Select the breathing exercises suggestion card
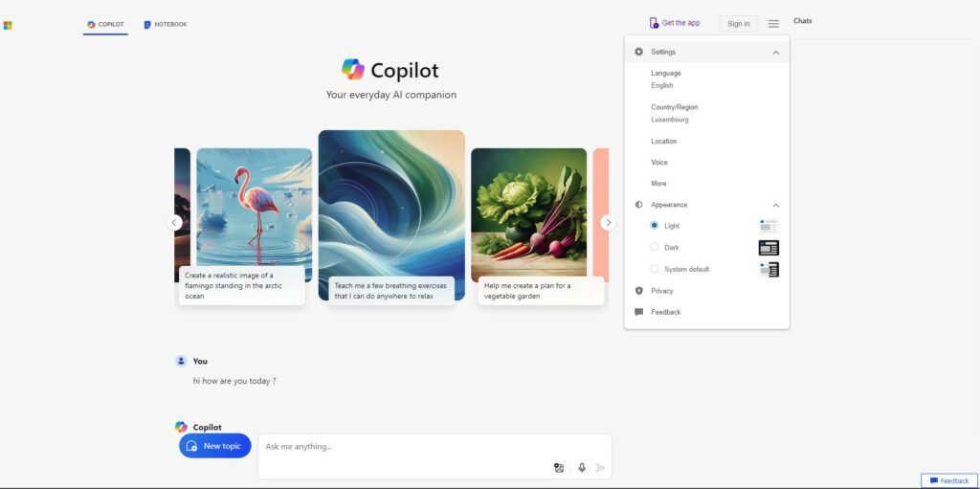 tap(391, 215)
